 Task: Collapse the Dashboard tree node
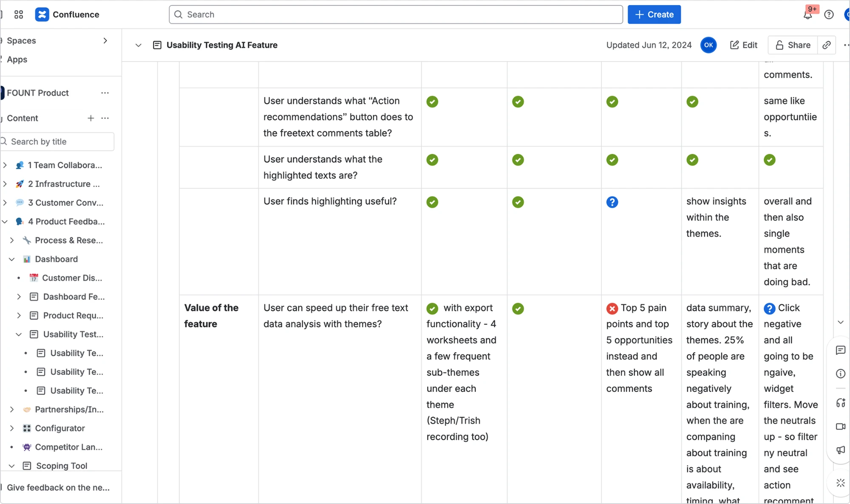(x=12, y=259)
